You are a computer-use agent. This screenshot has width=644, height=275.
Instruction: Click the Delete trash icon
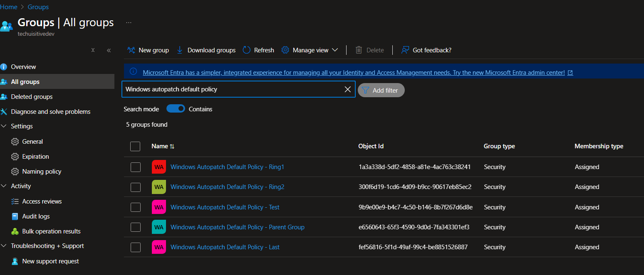pyautogui.click(x=359, y=50)
